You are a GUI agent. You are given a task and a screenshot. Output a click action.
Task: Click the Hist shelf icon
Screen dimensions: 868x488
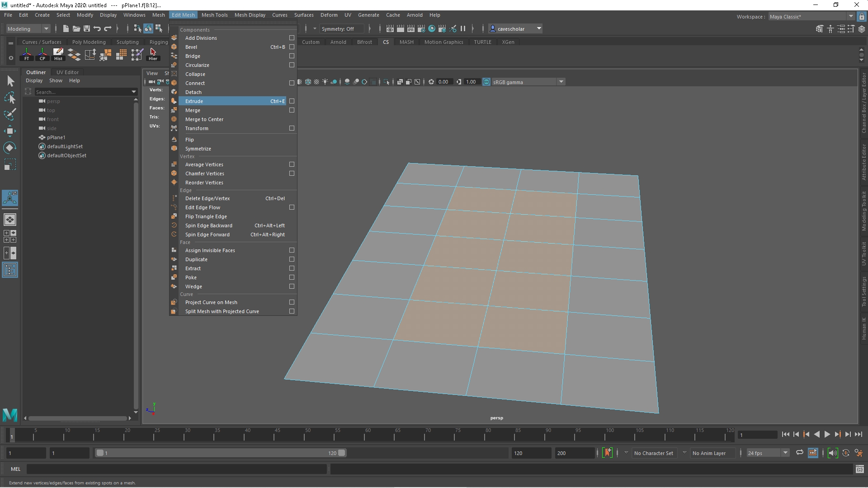pos(58,54)
